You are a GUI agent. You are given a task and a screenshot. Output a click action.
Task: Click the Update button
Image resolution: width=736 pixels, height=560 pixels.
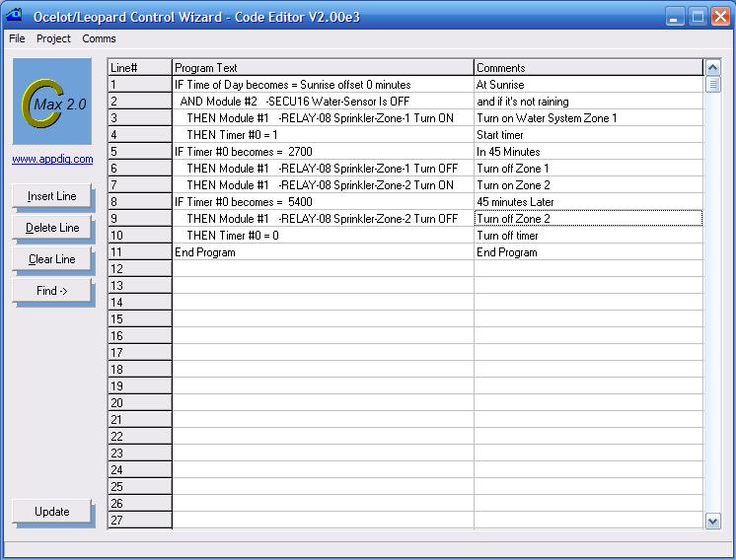coord(51,512)
